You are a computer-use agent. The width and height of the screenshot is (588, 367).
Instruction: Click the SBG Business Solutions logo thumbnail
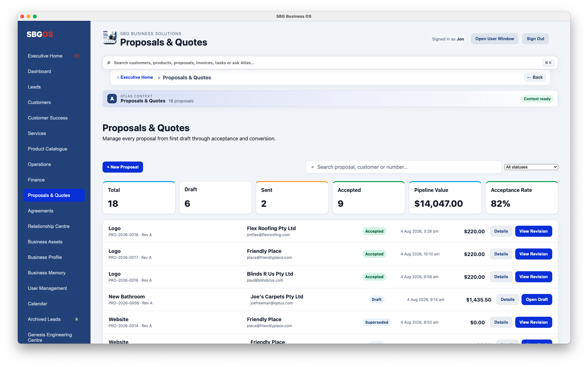pyautogui.click(x=109, y=37)
